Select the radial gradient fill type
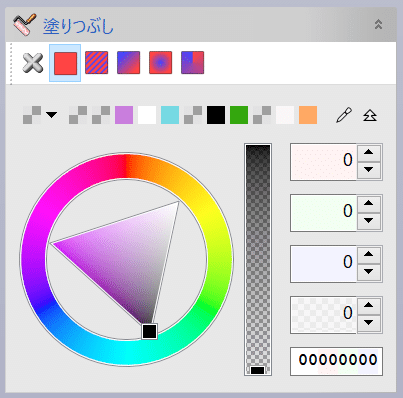403x398 pixels. coord(161,62)
